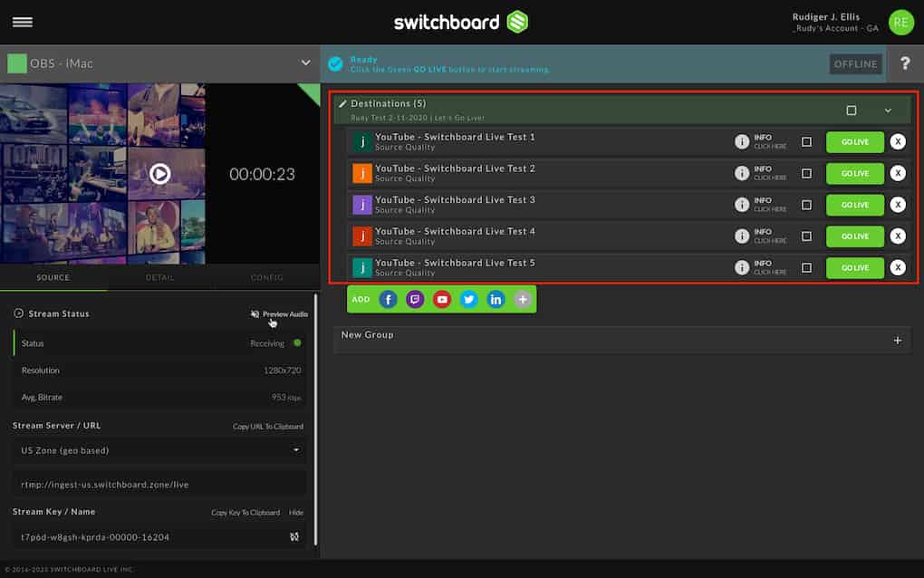Remove Live Test 5 with the X icon
Image resolution: width=924 pixels, height=578 pixels.
(898, 267)
